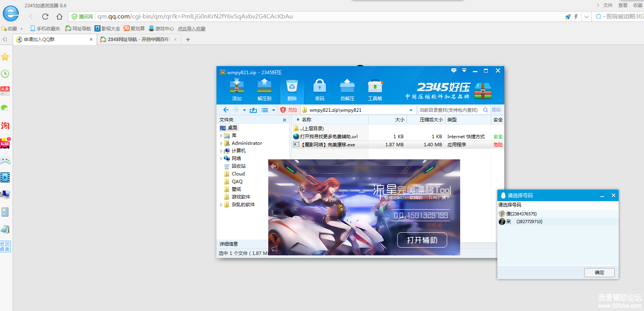Switch to the 2345网址导航 tab
Screen dimensions: 644x311
pyautogui.click(x=139, y=39)
